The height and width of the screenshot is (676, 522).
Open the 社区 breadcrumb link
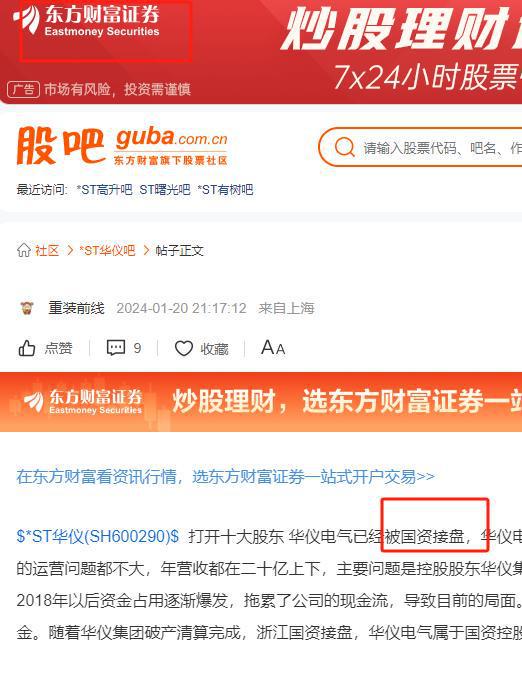tap(47, 250)
